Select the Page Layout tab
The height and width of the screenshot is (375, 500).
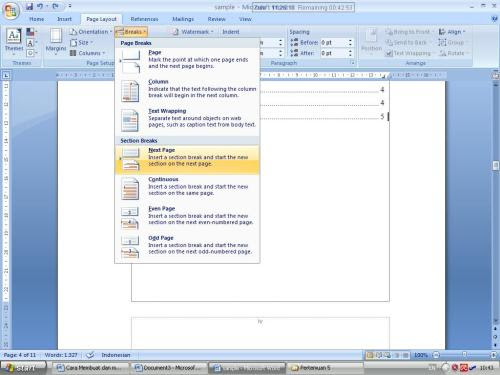101,19
